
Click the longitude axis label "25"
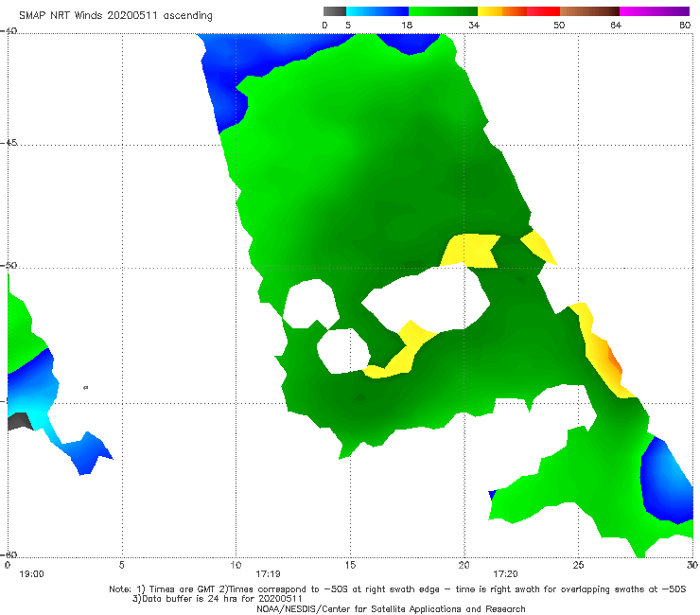(x=578, y=565)
